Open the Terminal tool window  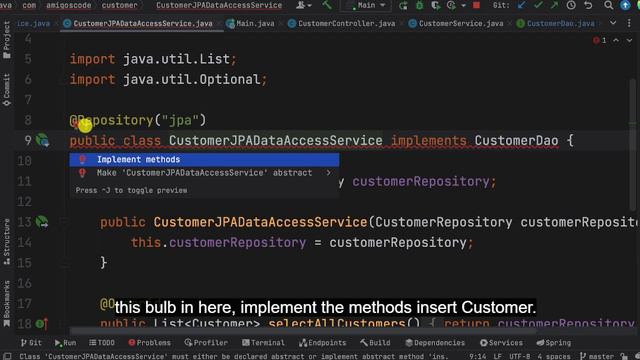click(263, 342)
